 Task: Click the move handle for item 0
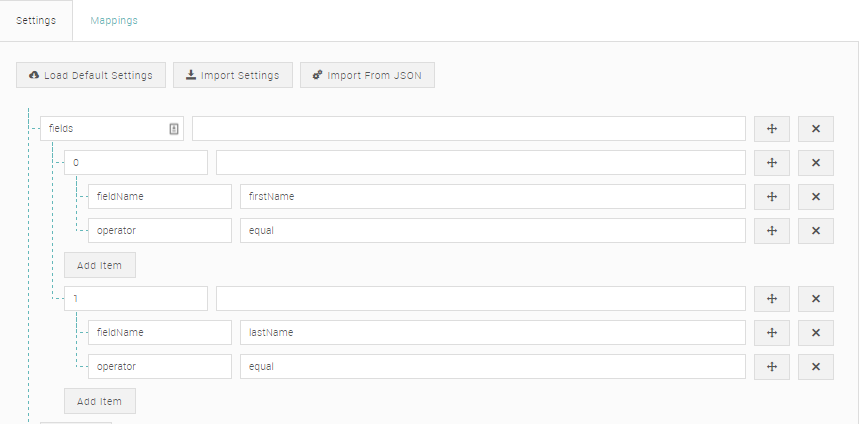[x=772, y=163]
